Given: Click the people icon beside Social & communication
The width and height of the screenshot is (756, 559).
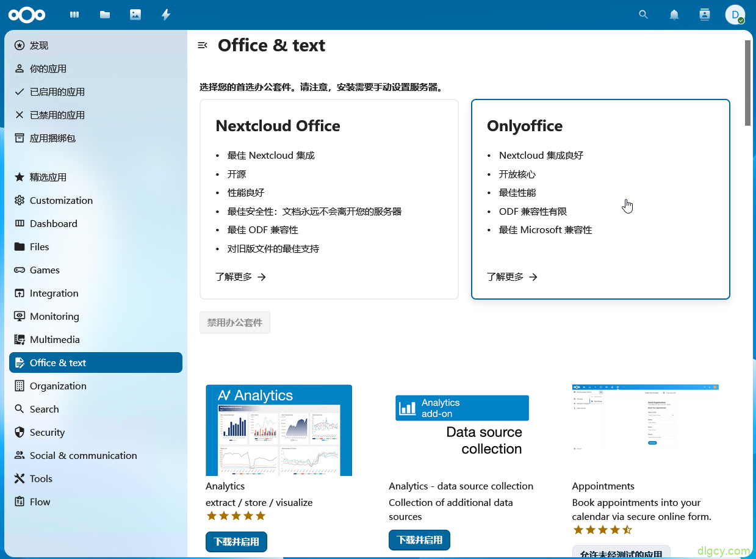Looking at the screenshot, I should click(20, 455).
